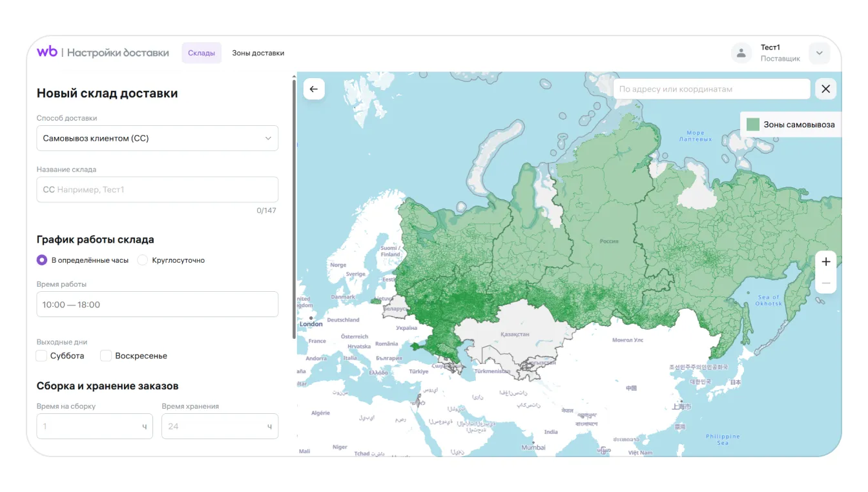This screenshot has height=492, width=868.
Task: Switch to the Склады tab
Action: coord(201,53)
